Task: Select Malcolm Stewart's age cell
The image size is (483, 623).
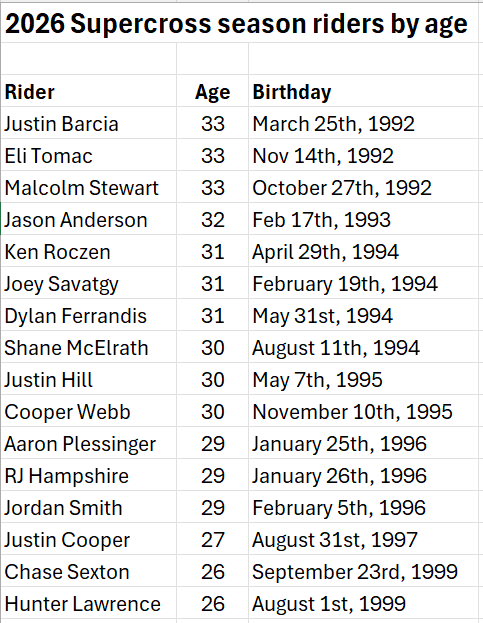Action: click(x=213, y=187)
